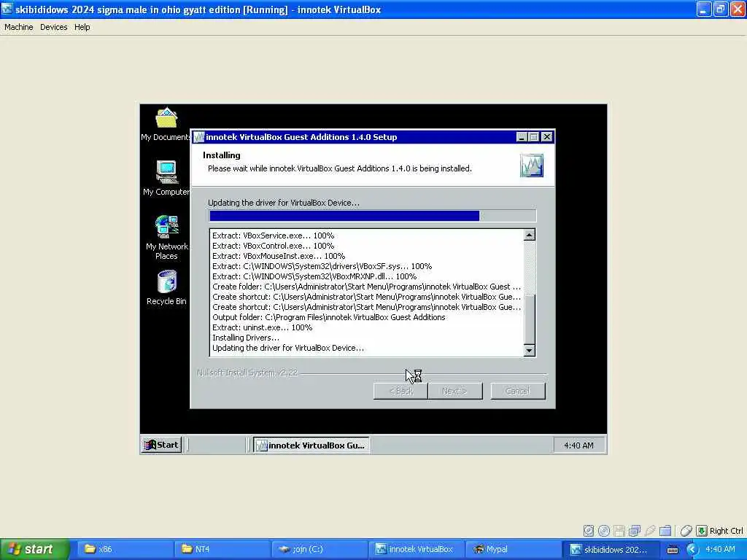Open the guest My Documents desktop icon
This screenshot has height=560, width=747.
(x=166, y=124)
